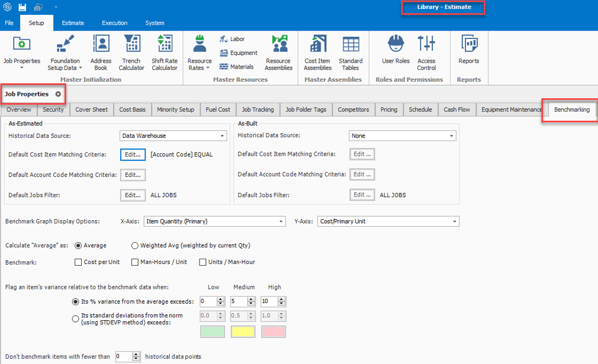Click the green Low variance color swatch
598x364 pixels.
point(212,331)
